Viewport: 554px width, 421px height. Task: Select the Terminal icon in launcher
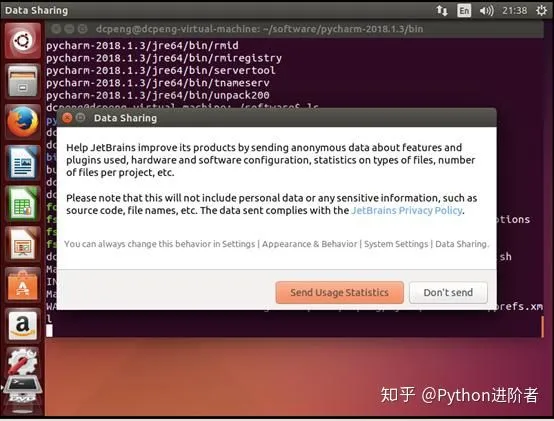[x=23, y=389]
